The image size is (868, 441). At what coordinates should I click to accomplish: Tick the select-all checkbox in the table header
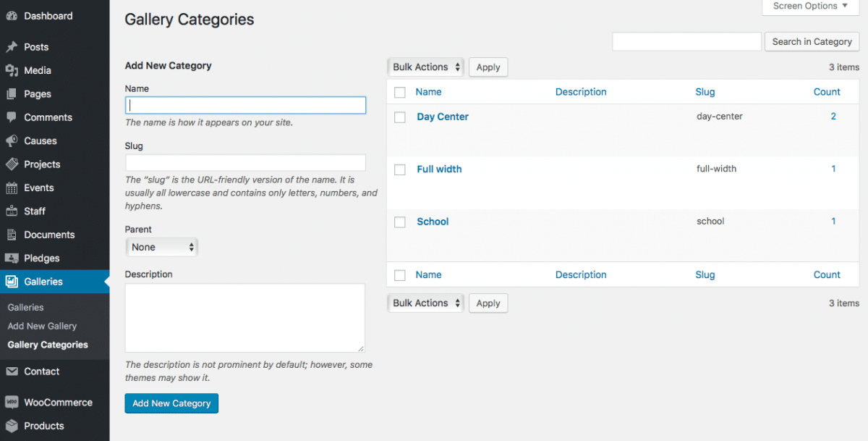pos(400,92)
